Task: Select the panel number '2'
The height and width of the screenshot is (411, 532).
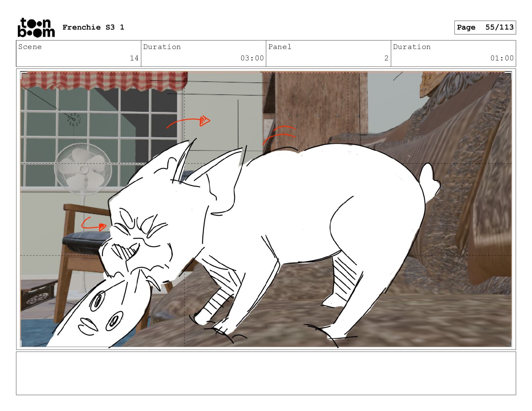Action: (386, 58)
